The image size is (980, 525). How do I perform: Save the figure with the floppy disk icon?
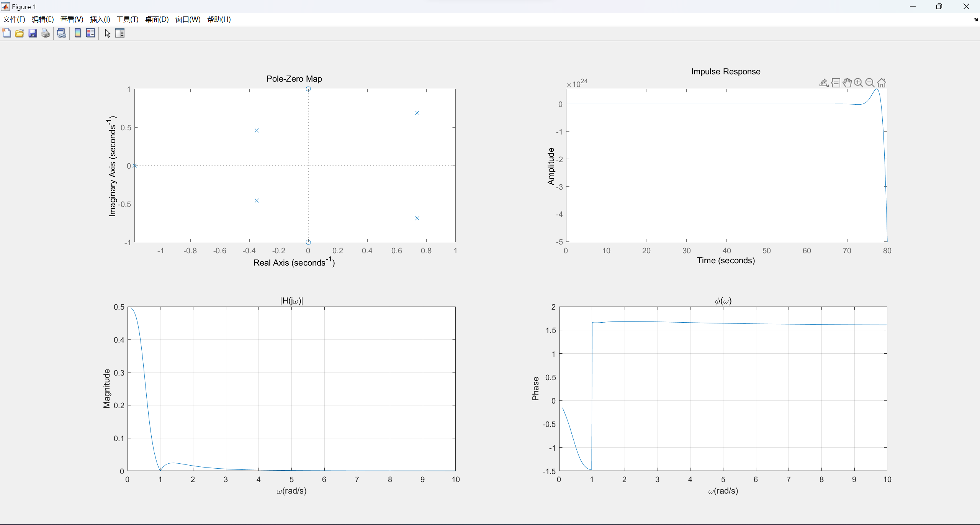pos(33,33)
